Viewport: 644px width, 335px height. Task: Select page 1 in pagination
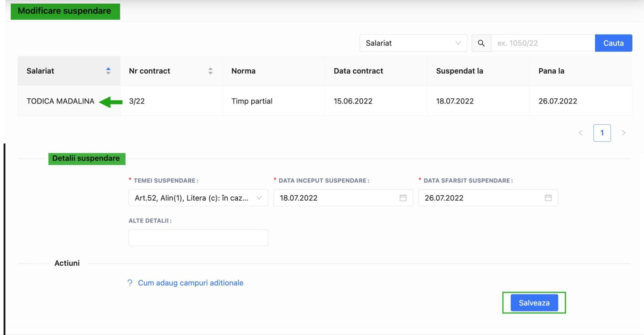(602, 133)
